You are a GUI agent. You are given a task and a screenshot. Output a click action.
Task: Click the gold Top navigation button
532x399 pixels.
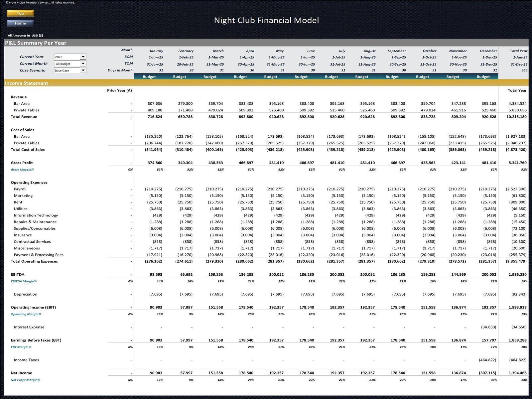20,13
